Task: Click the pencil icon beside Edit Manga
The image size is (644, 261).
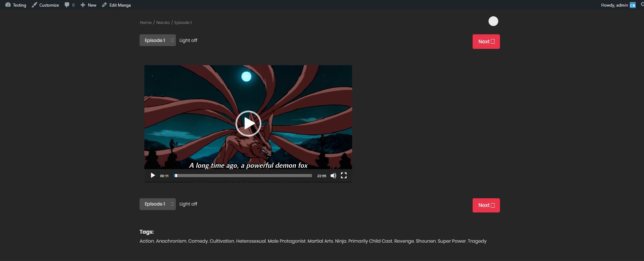Action: pyautogui.click(x=104, y=5)
